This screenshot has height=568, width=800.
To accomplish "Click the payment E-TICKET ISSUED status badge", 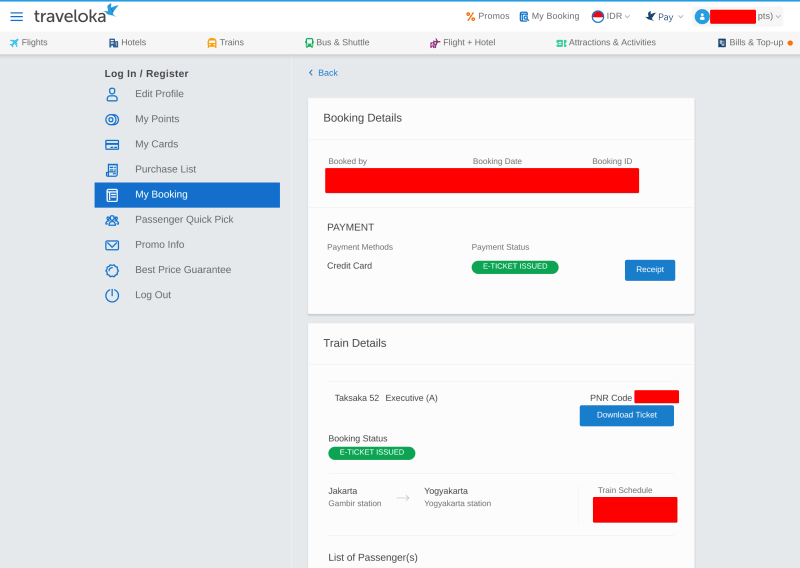I will click(515, 267).
